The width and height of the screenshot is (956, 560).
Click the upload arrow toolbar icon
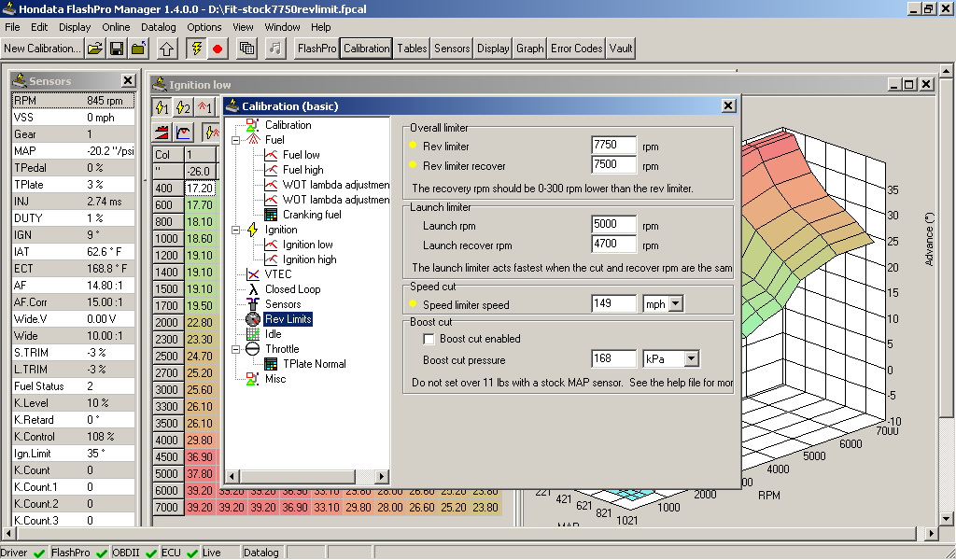[x=167, y=49]
